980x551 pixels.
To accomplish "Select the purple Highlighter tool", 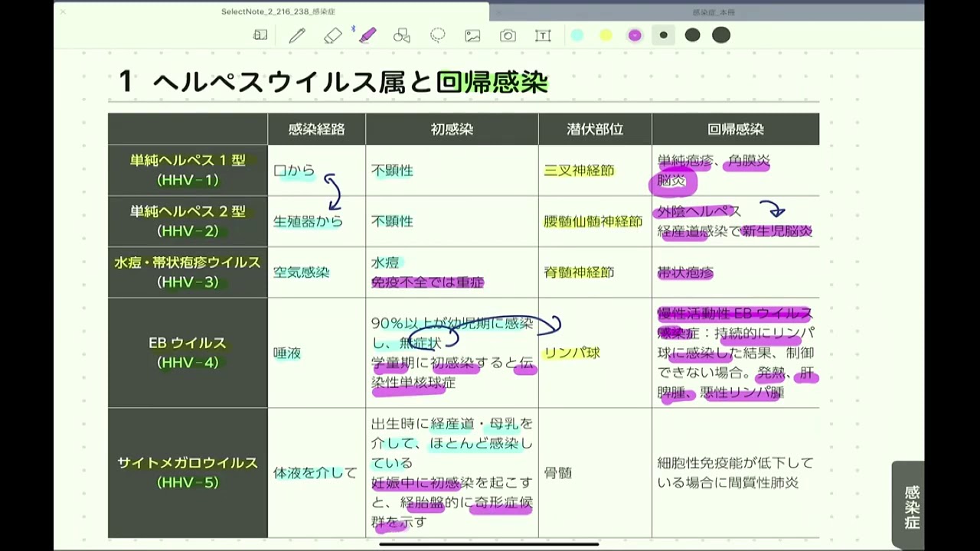I will pos(367,35).
